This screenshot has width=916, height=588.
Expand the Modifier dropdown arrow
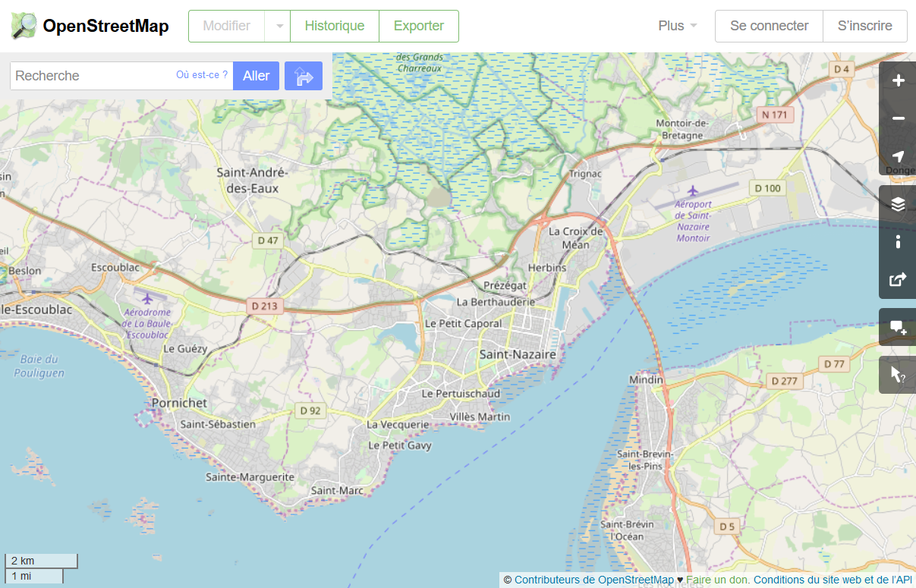[x=278, y=26]
